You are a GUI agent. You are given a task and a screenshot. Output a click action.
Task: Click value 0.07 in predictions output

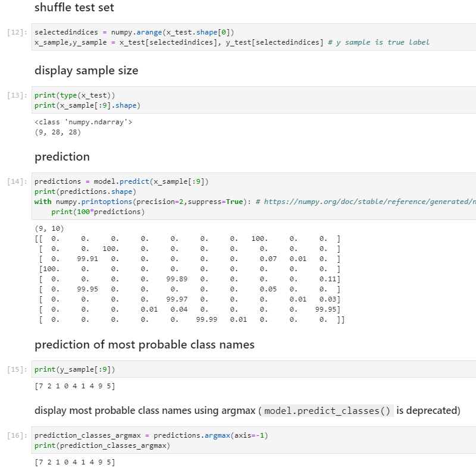pyautogui.click(x=268, y=259)
